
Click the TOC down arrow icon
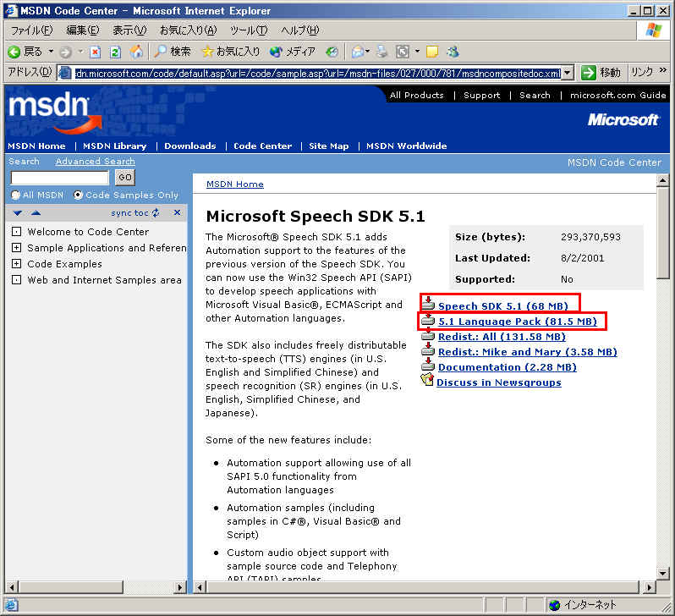[17, 212]
